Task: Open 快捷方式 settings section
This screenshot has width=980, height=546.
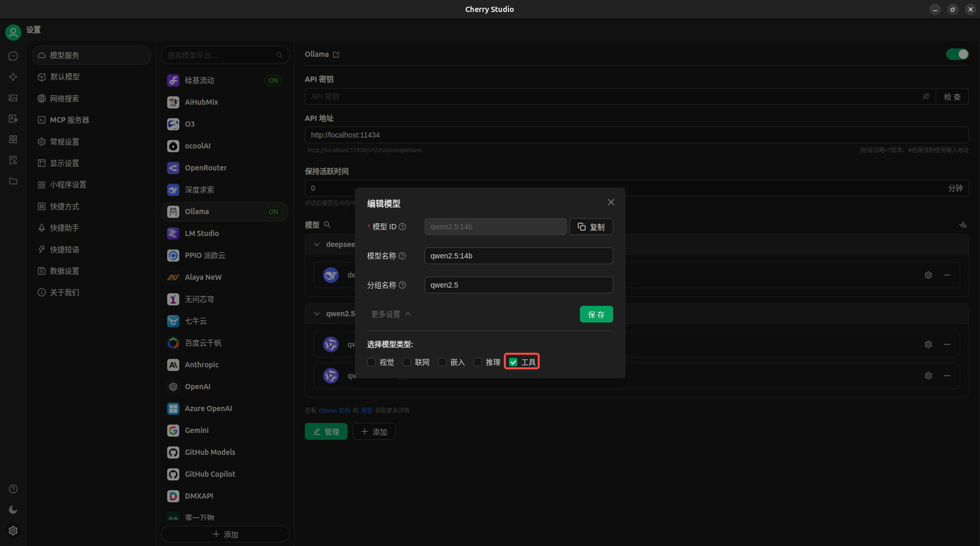Action: pos(91,206)
